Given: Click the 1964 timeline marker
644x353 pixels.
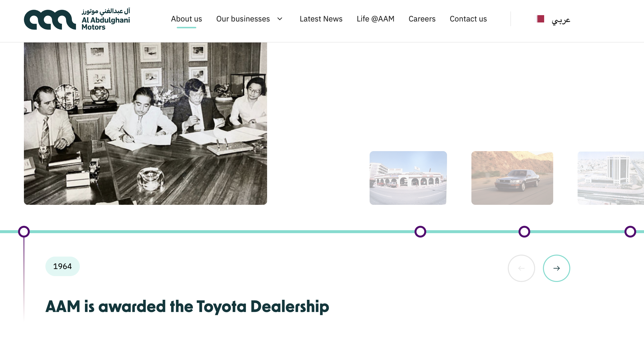Looking at the screenshot, I should (x=24, y=231).
